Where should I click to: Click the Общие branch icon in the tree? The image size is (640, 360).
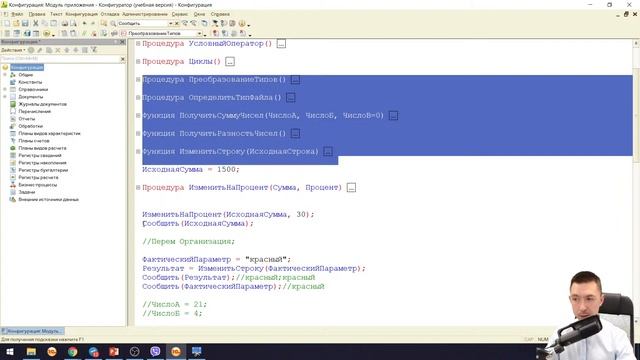pyautogui.click(x=13, y=75)
